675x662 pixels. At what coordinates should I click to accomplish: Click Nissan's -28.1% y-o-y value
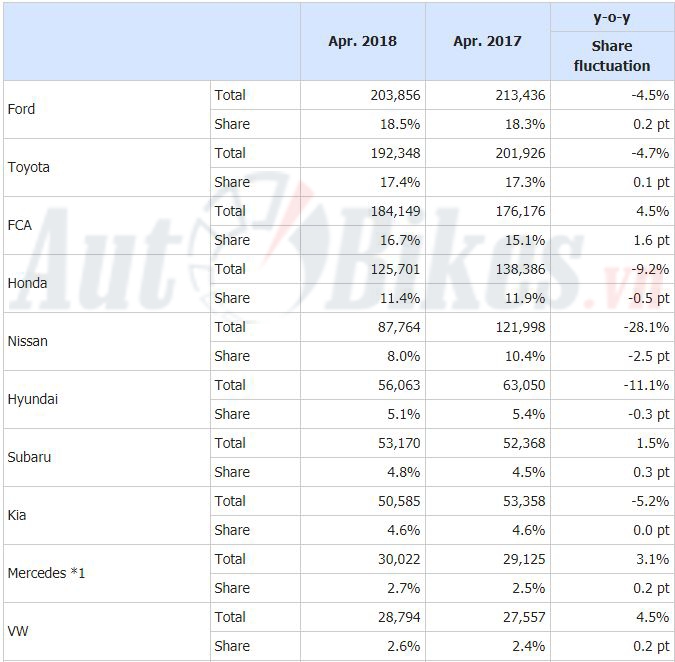coord(645,327)
